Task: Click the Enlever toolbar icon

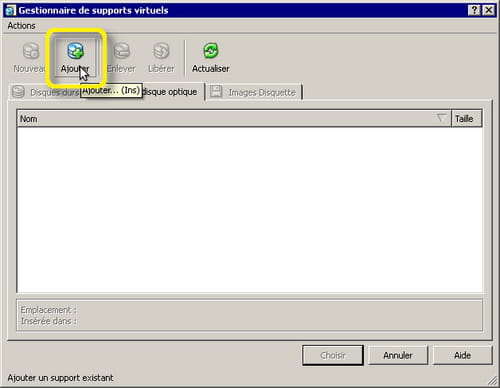Action: pos(122,51)
